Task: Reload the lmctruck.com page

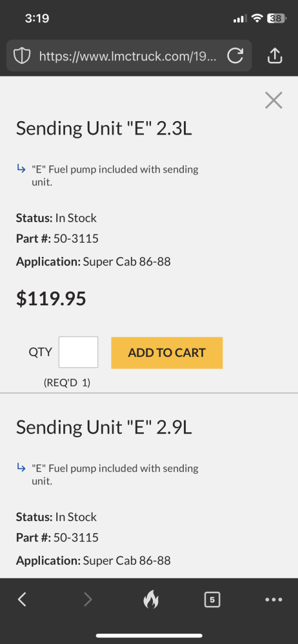Action: tap(235, 55)
